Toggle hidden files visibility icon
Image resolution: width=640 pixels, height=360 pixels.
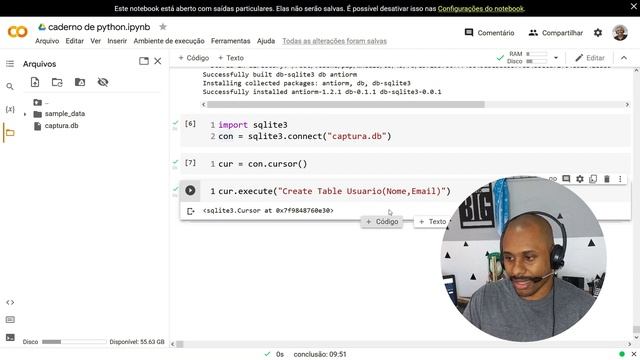(103, 82)
